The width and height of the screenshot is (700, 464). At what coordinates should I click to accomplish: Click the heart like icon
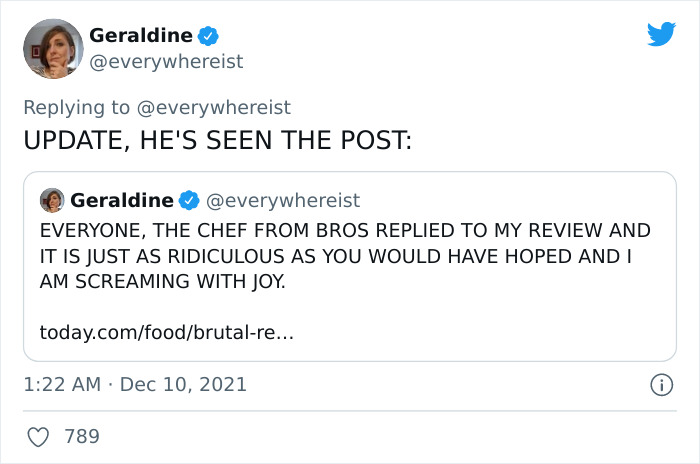39,436
